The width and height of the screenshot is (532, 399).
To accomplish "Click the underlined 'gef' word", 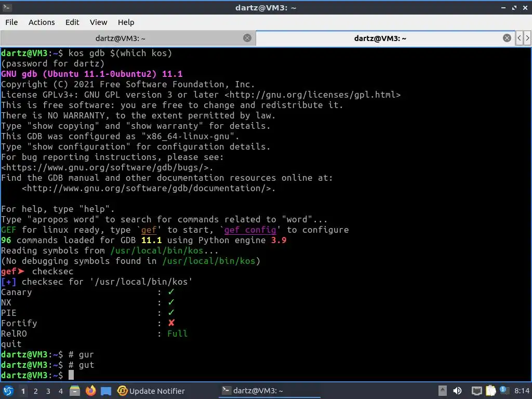I will point(149,230).
